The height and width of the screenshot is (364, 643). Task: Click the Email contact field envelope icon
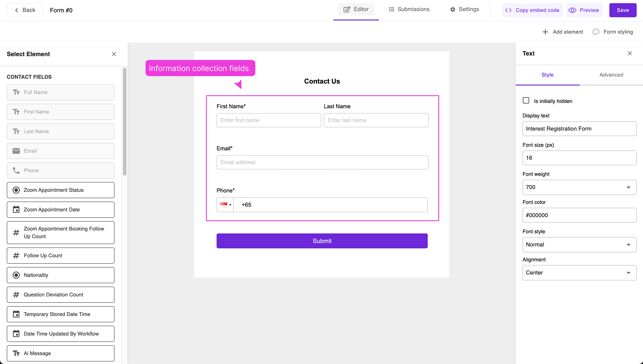click(x=16, y=151)
